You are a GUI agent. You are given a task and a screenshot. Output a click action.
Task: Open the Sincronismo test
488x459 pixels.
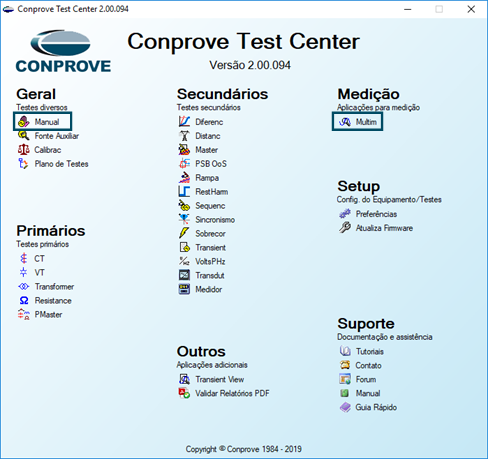215,220
